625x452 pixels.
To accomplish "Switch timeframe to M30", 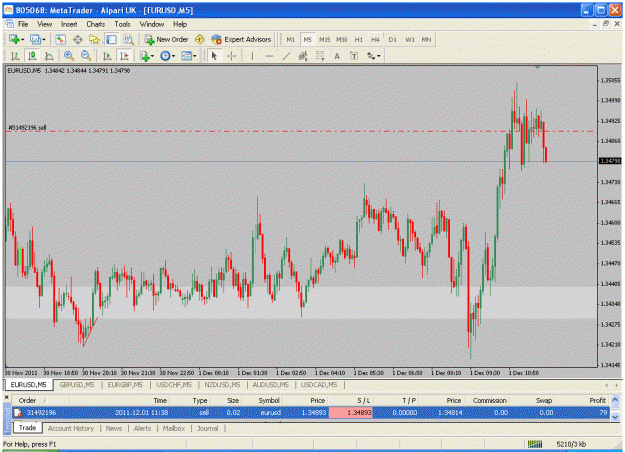I will (341, 40).
